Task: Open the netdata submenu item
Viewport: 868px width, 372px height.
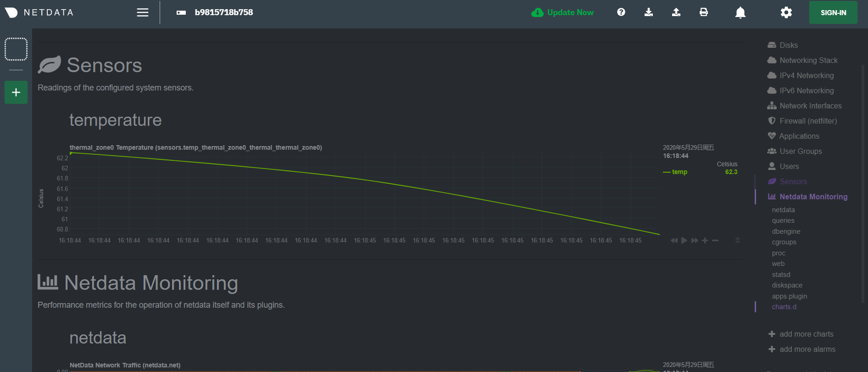Action: (x=783, y=210)
